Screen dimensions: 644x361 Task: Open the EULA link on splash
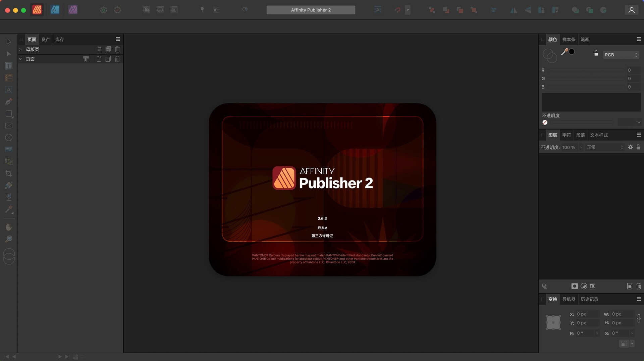[322, 228]
